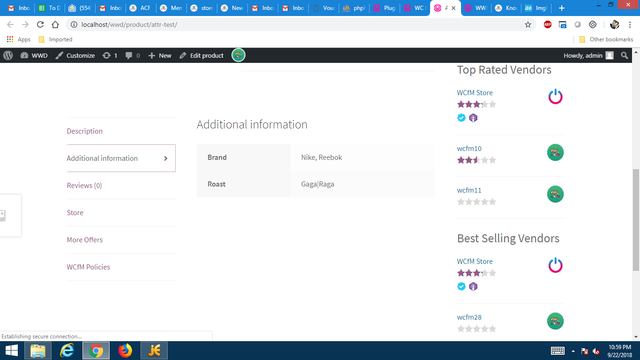Bookmark this page with the star icon
Screen dimensions: 640x360
[x=528, y=24]
